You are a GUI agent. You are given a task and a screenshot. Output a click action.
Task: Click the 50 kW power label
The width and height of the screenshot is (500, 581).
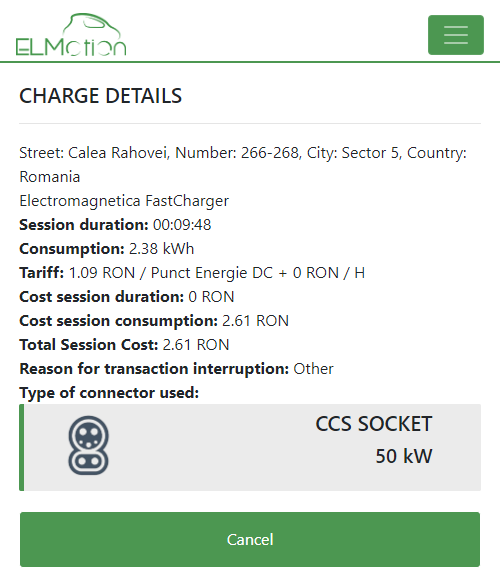[x=404, y=456]
